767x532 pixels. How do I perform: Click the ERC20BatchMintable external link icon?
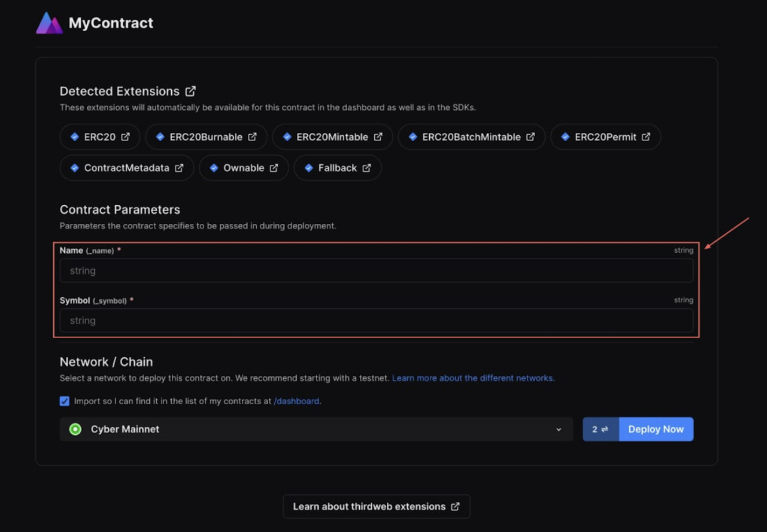(530, 137)
